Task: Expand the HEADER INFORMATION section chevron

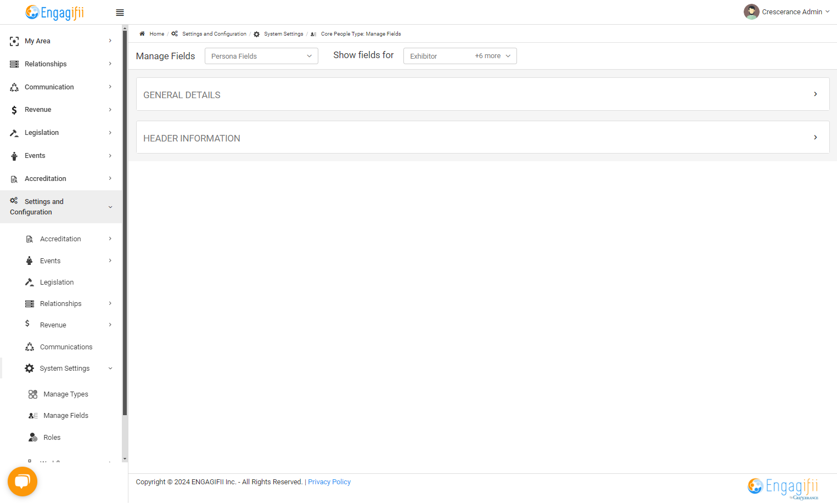Action: (x=816, y=137)
